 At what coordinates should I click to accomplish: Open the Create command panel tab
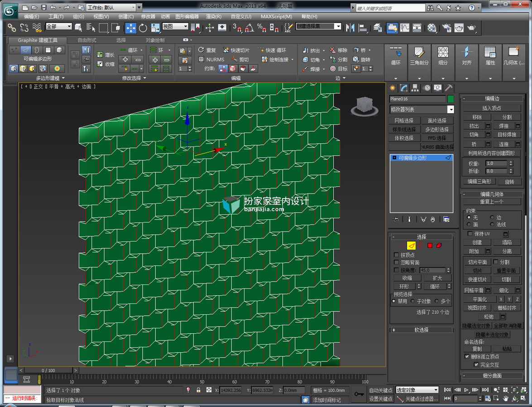click(393, 88)
